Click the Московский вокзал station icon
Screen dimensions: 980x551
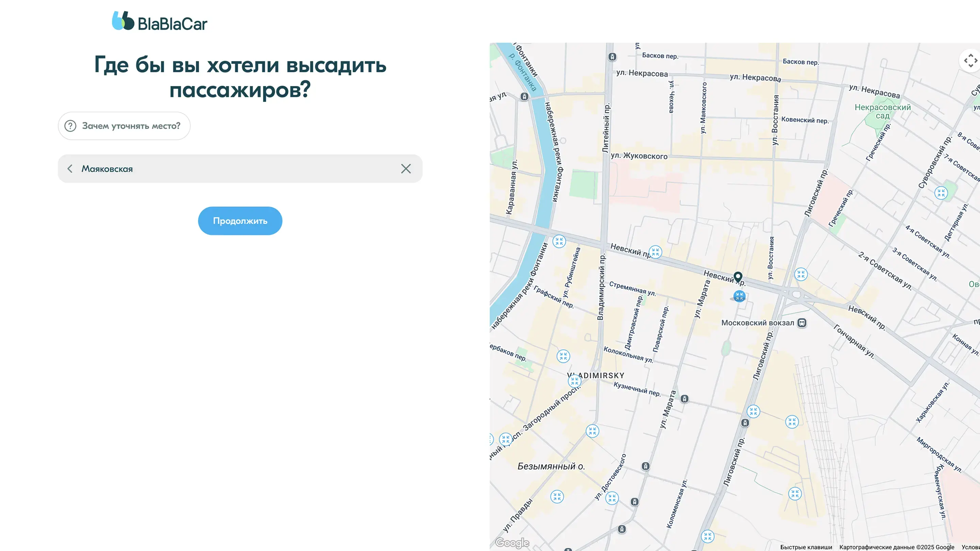(802, 323)
